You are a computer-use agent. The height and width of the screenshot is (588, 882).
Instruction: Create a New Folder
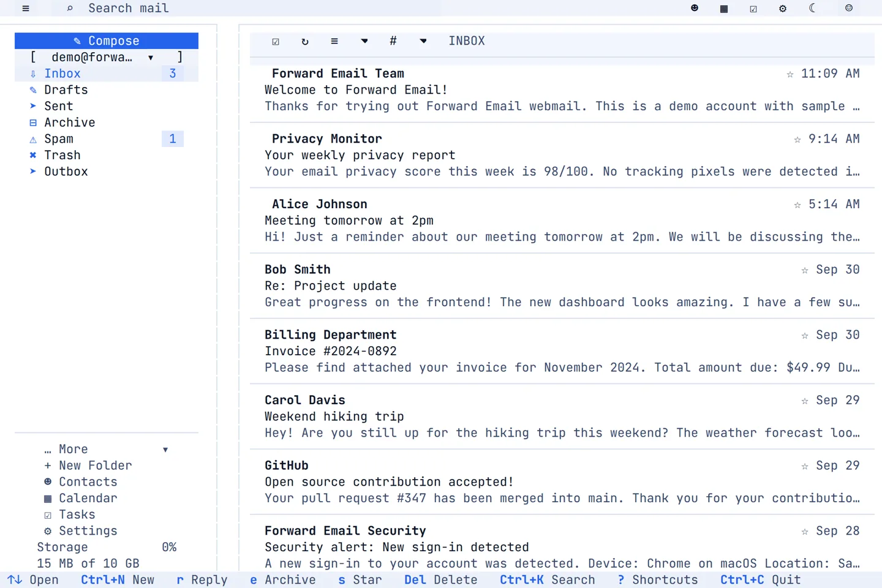click(88, 466)
